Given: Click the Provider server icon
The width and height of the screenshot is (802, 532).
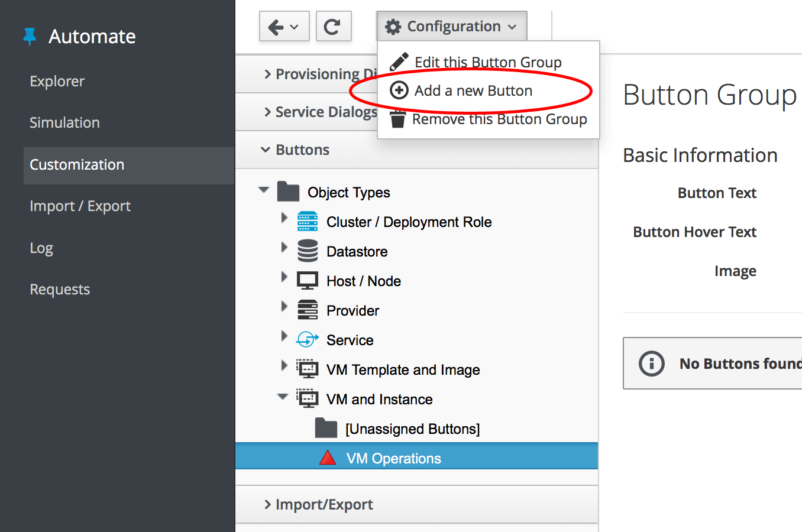Looking at the screenshot, I should click(308, 310).
